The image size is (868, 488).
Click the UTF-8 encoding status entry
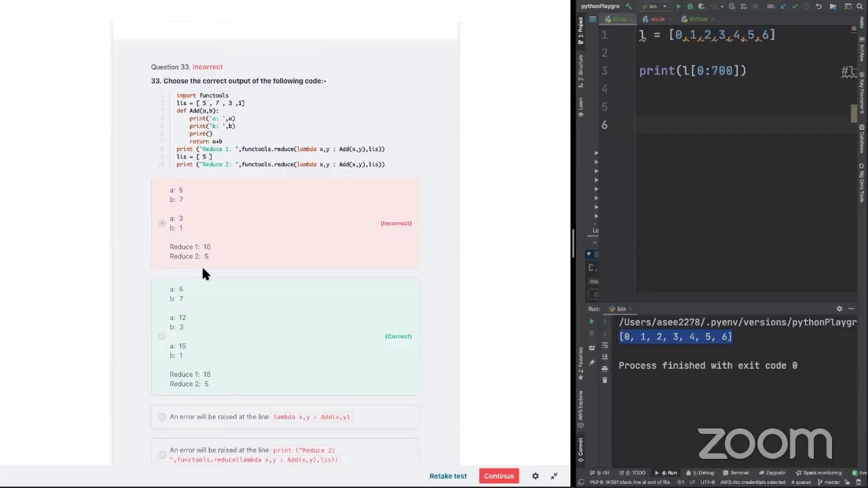(x=707, y=482)
